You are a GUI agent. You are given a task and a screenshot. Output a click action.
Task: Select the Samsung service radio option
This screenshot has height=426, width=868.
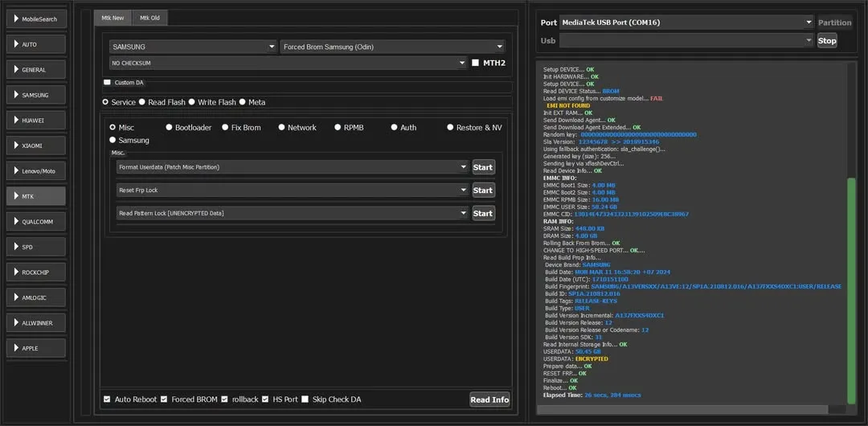coord(113,140)
